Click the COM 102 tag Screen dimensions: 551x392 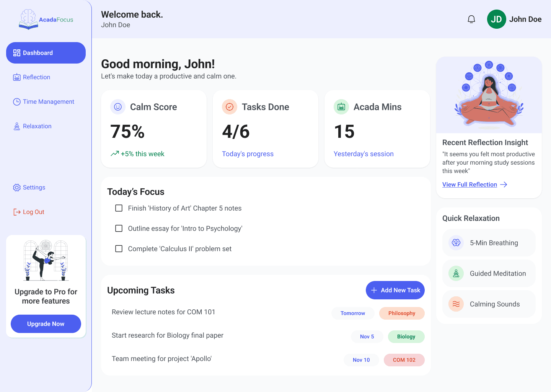point(404,360)
